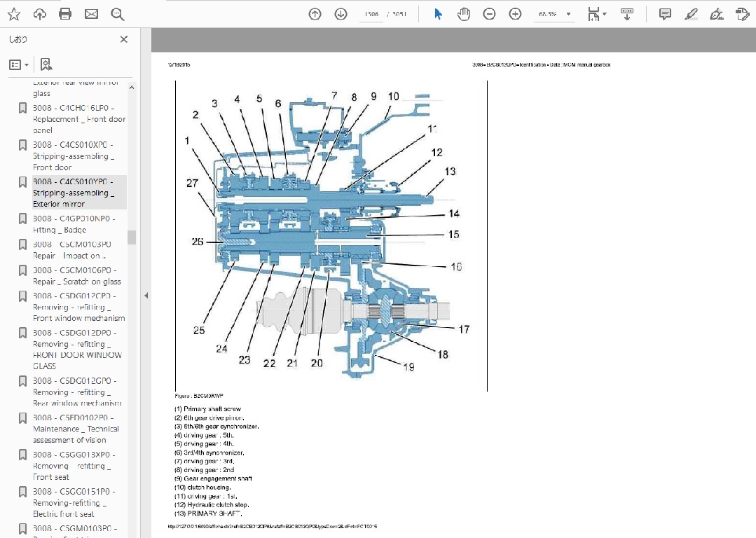This screenshot has height=538, width=756.
Task: Open the sign document pen tool
Action: 717,14
